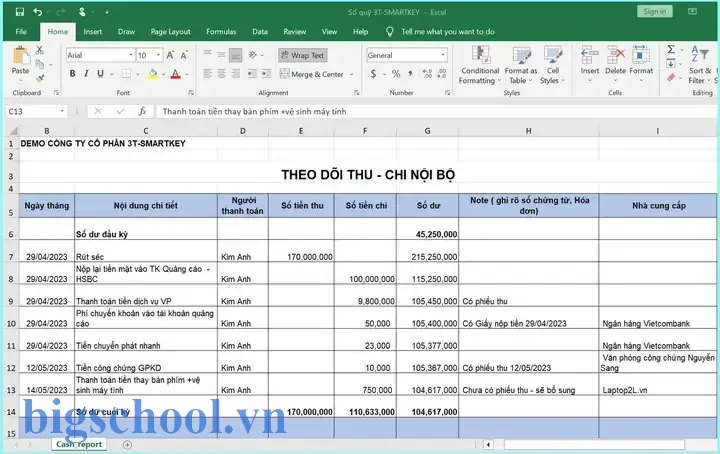Open the Arial font name dropdown
Screen dimensions: 720x454
pos(131,55)
